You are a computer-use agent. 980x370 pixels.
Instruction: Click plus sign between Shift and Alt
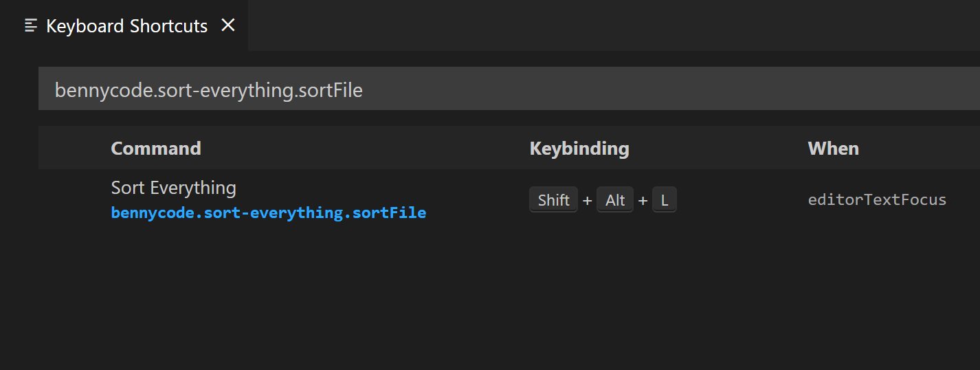(587, 201)
